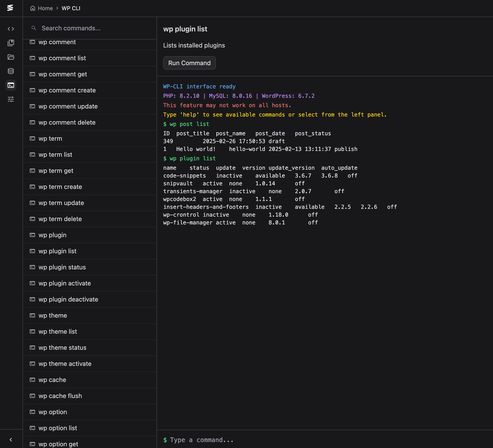Choose wp term update in panel
The height and width of the screenshot is (448, 493).
tap(90, 203)
